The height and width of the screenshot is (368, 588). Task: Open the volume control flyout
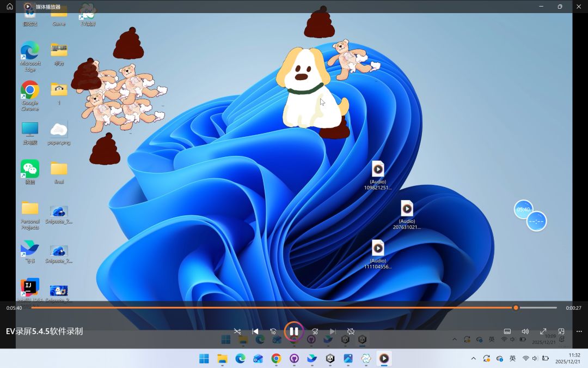click(525, 331)
